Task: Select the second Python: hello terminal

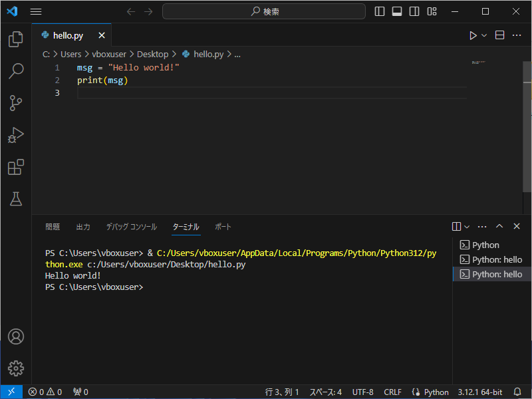Action: (x=492, y=274)
